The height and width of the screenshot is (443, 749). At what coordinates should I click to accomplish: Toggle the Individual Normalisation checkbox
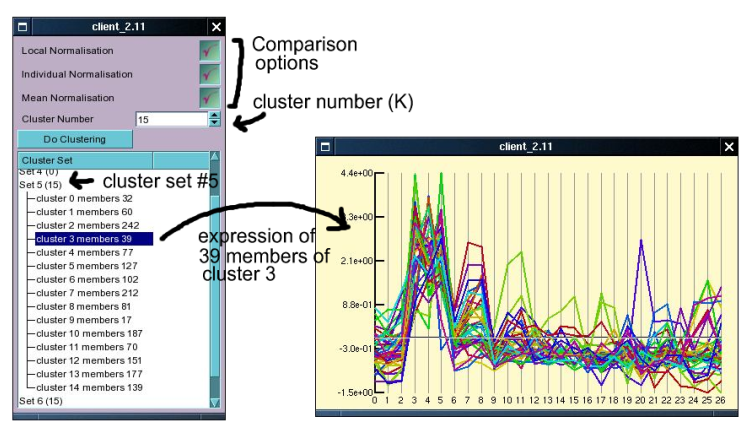pyautogui.click(x=209, y=74)
